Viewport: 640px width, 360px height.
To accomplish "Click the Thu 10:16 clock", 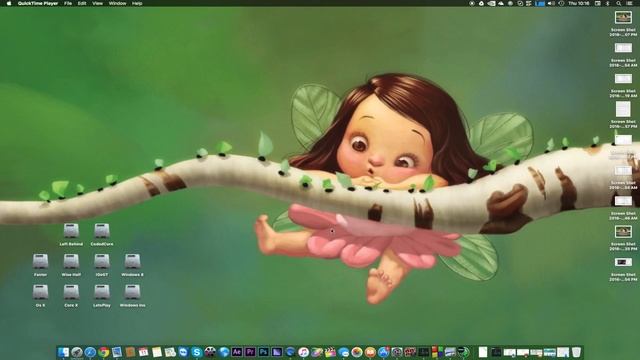I will (579, 3).
